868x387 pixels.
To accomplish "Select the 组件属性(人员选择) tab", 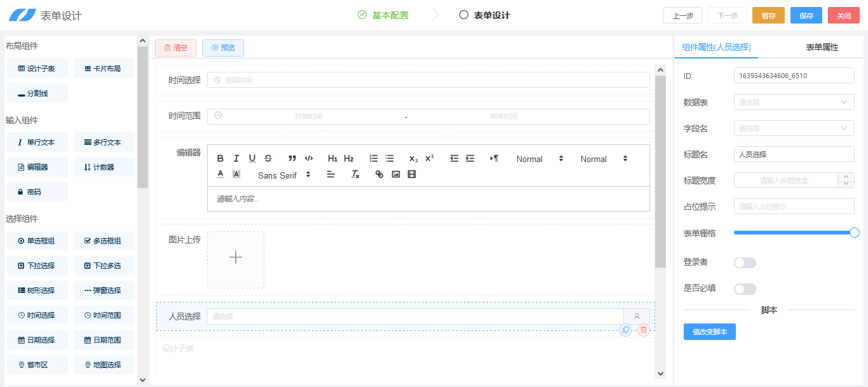I will [716, 47].
